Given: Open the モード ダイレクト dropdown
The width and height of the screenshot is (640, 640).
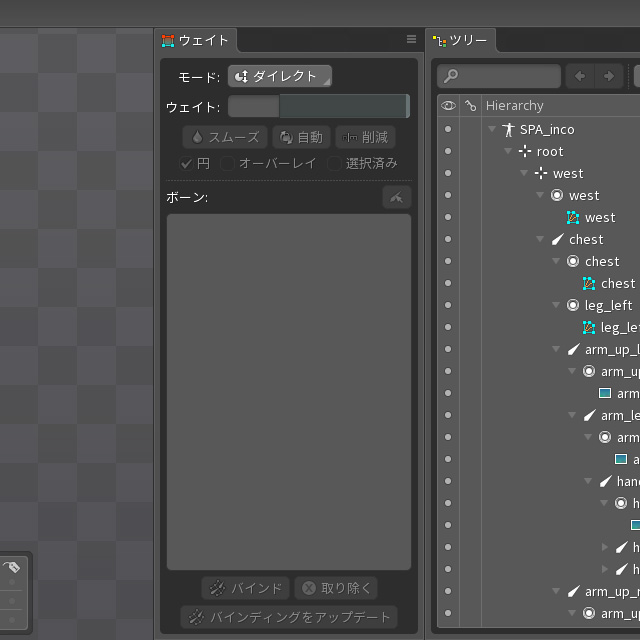Looking at the screenshot, I should pos(280,76).
